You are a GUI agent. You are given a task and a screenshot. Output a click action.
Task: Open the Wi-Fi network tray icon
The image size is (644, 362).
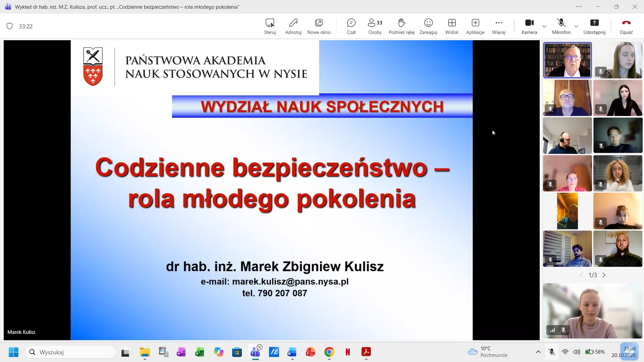point(565,352)
